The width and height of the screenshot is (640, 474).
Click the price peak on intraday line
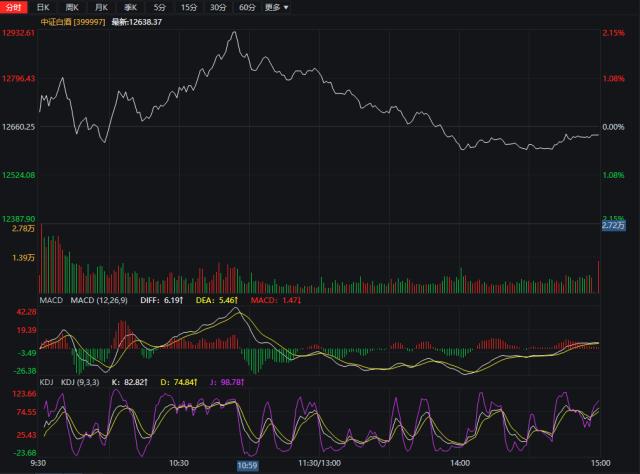234,32
